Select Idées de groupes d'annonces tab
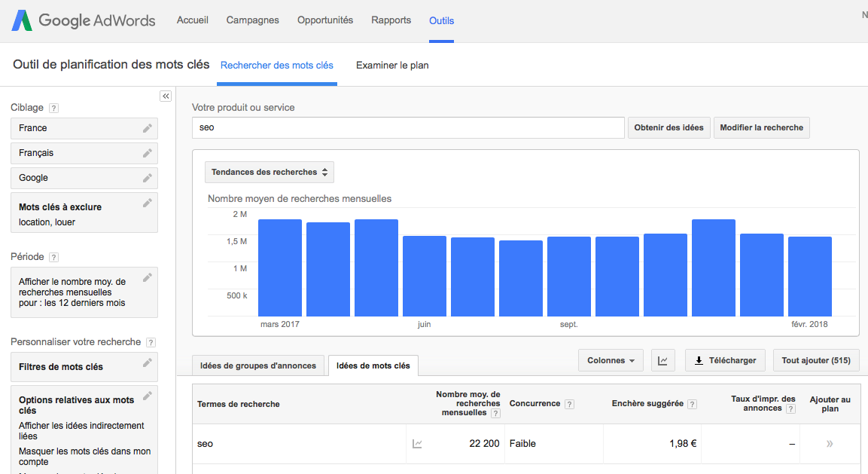Screen dimensions: 868x474 [258, 366]
